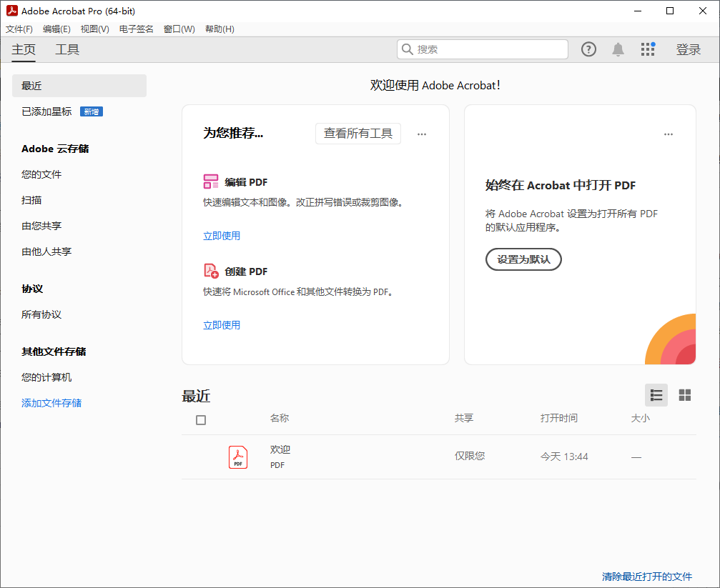Click the notification bell icon
This screenshot has width=720, height=588.
coord(618,49)
